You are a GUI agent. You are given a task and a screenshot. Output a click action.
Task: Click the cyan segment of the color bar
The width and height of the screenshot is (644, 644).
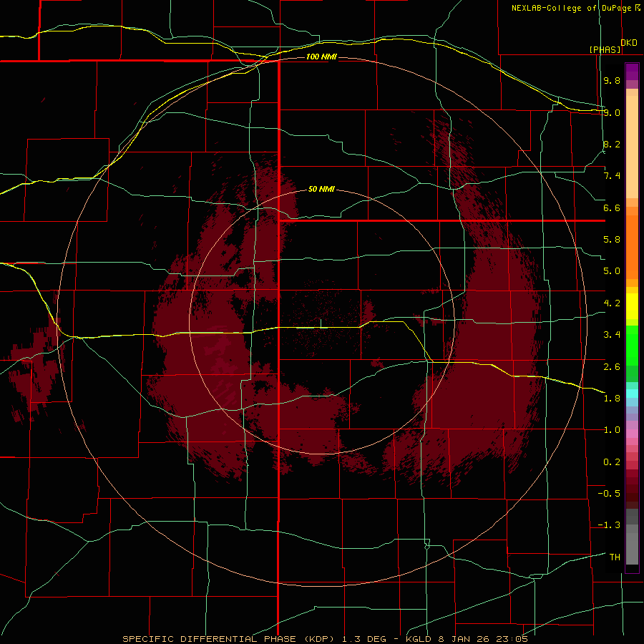632,394
